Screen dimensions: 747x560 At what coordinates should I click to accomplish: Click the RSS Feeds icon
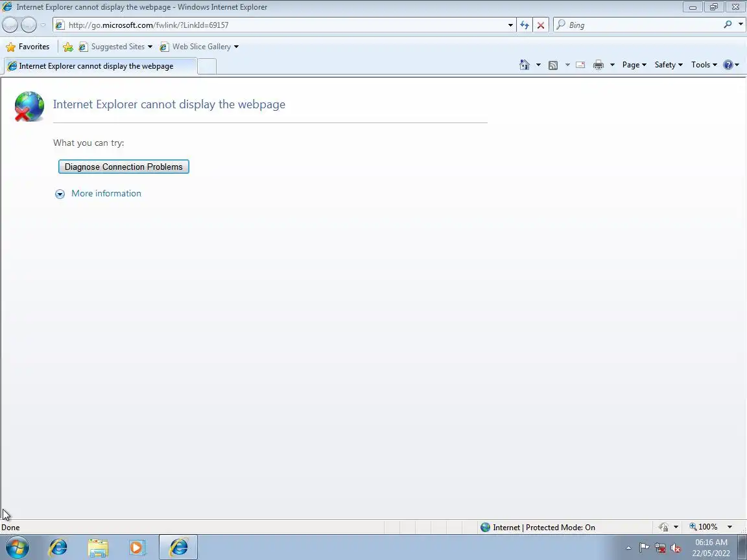(x=552, y=65)
